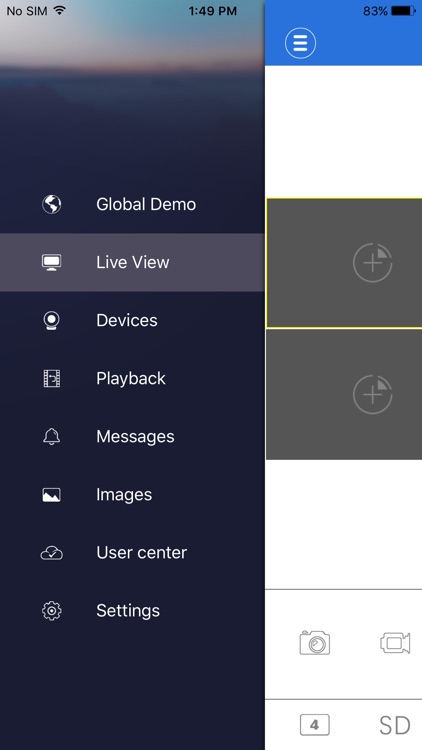Viewport: 422px width, 750px height.
Task: Add a camera to the yellow-outlined window
Action: 373,263
